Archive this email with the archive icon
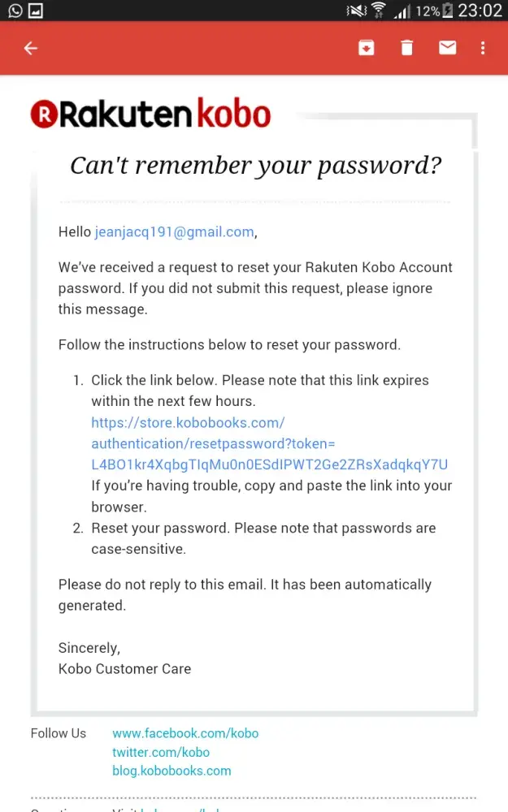This screenshot has height=812, width=508. [x=367, y=49]
